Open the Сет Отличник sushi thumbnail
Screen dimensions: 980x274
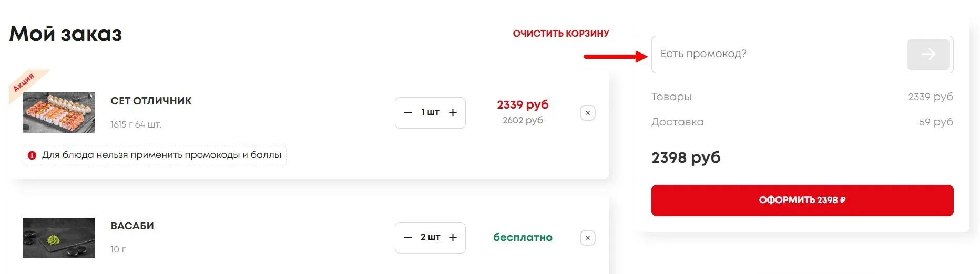[58, 113]
